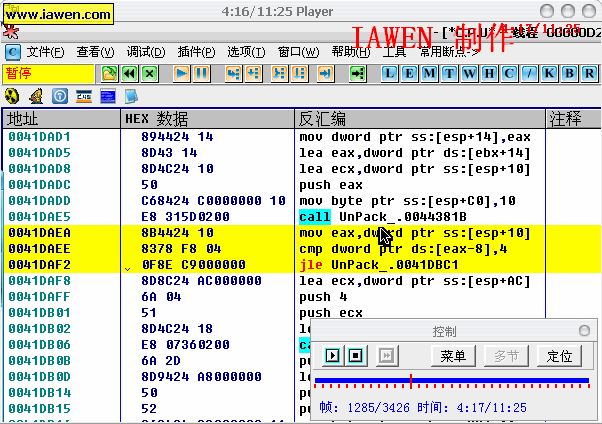The image size is (602, 424).
Task: Click the Open file toolbar icon
Action: (x=109, y=73)
